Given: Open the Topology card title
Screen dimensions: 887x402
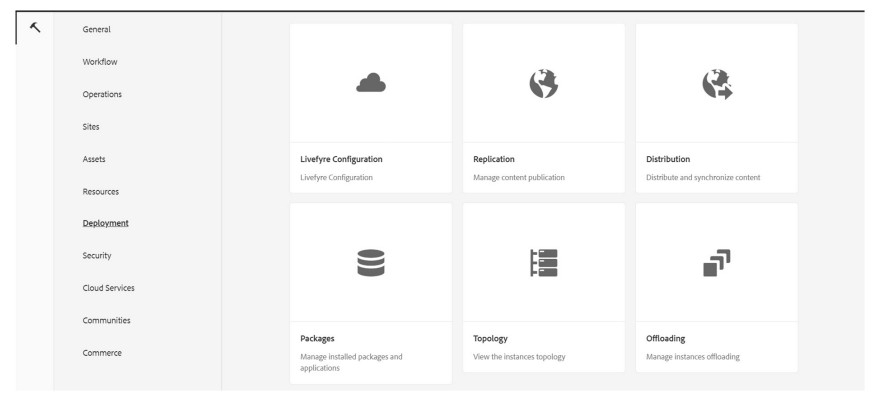Looking at the screenshot, I should pos(490,339).
